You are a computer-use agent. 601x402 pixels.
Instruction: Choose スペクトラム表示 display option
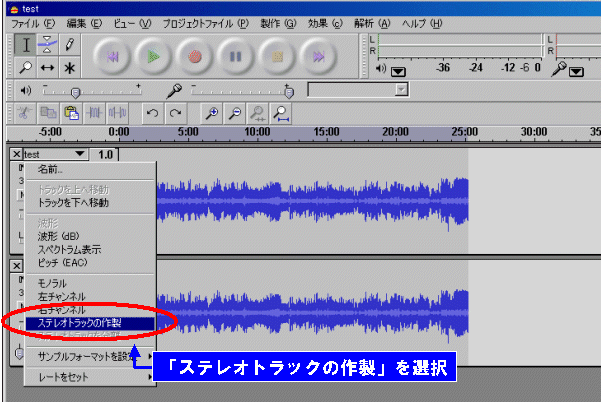(90, 249)
